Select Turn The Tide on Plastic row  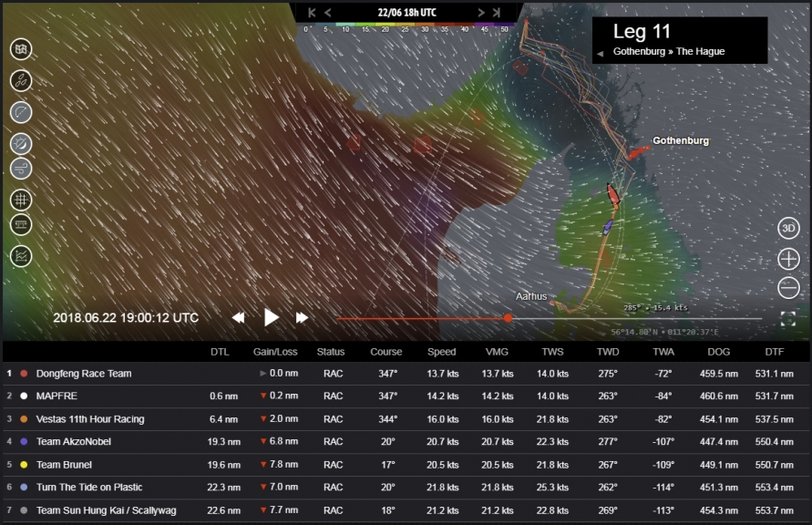(406, 488)
